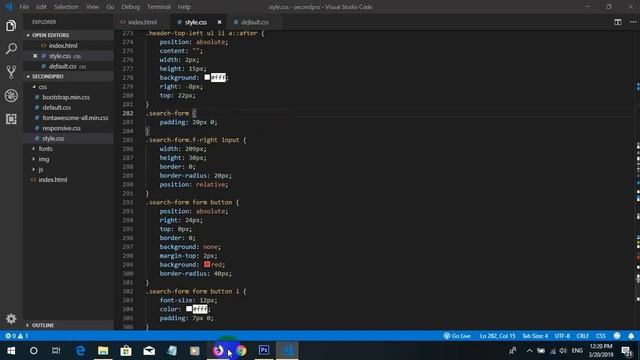Open the Firefox icon in taskbar
The width and height of the screenshot is (640, 360).
(x=218, y=350)
